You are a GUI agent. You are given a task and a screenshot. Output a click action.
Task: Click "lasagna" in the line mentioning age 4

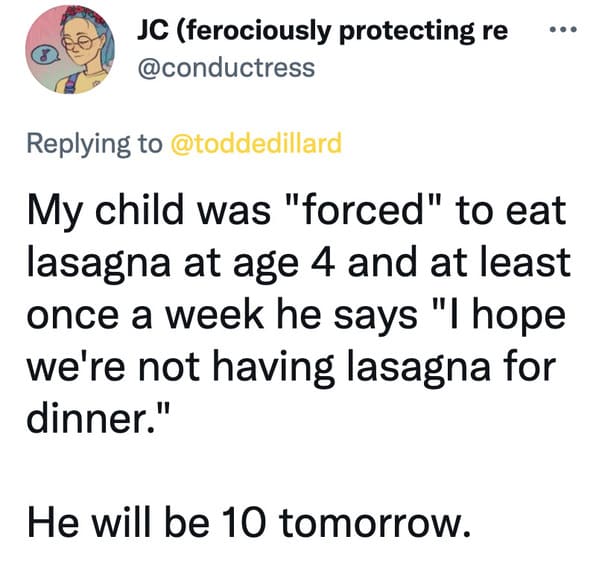(99, 264)
